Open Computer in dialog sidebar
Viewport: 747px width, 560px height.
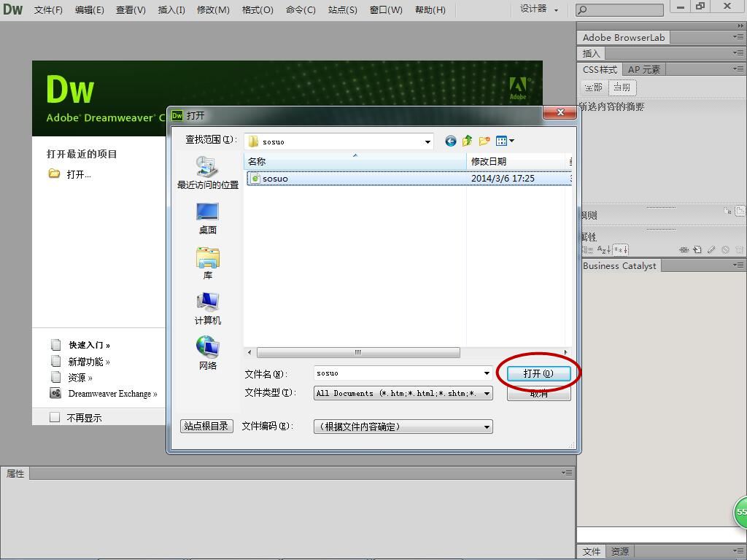coord(208,308)
